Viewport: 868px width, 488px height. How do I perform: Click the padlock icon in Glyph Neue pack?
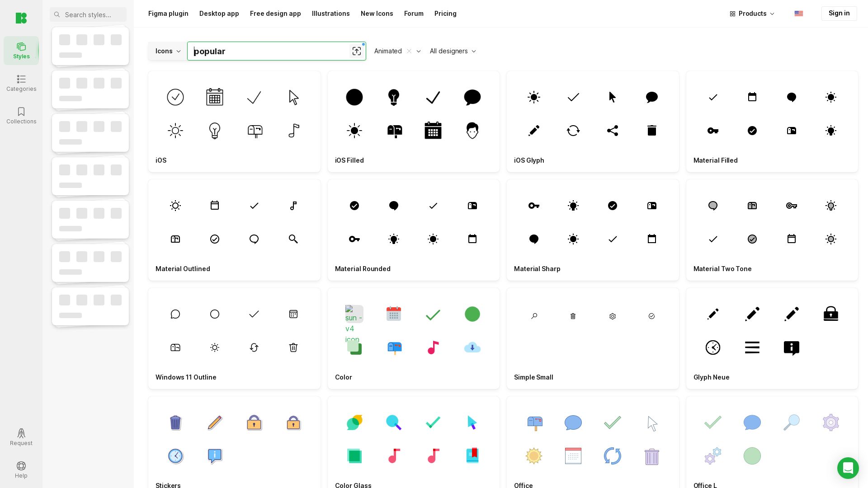831,314
